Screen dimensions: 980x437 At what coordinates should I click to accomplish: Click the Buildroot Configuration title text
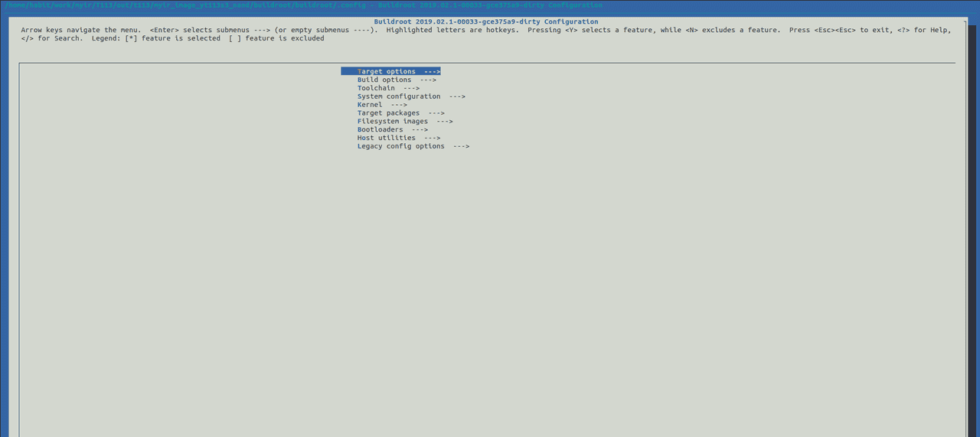(486, 21)
